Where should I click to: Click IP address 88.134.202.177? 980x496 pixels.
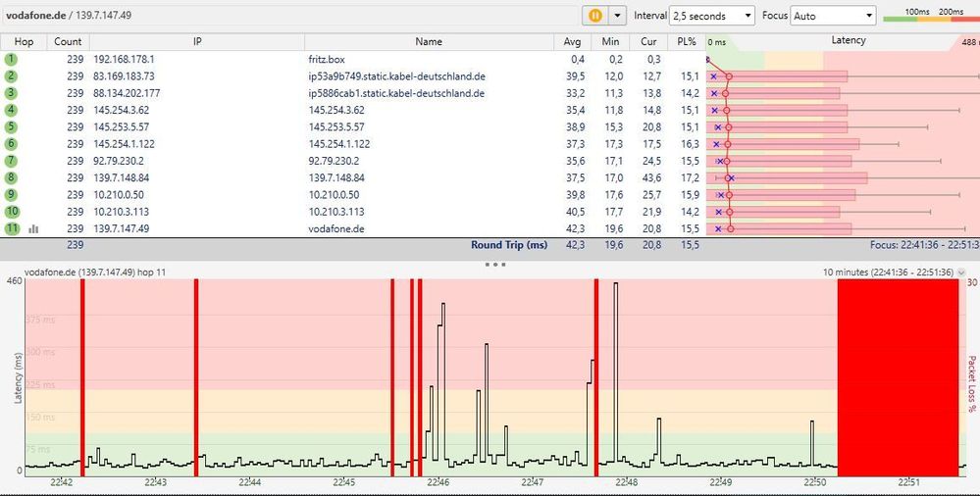(x=127, y=93)
